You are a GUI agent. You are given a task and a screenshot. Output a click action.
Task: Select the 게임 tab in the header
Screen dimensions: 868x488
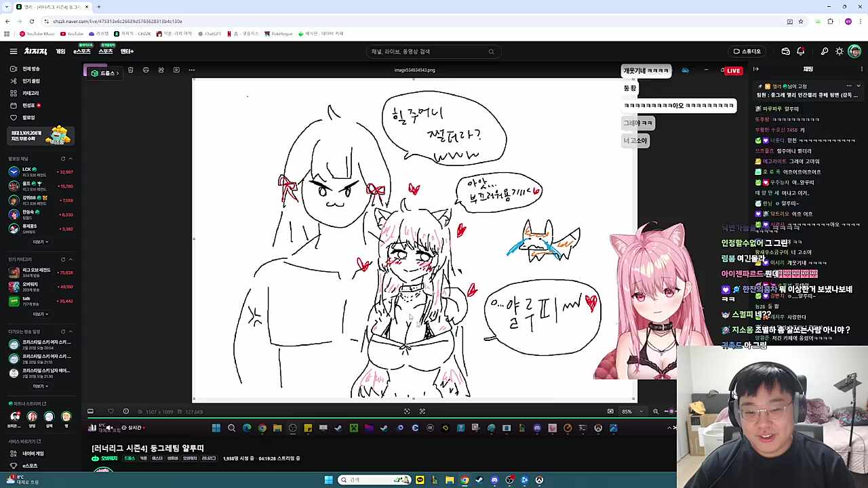tap(60, 52)
